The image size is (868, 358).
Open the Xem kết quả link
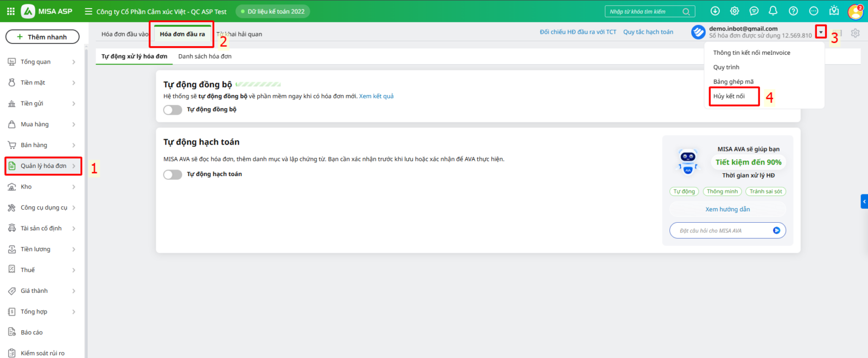(x=376, y=96)
